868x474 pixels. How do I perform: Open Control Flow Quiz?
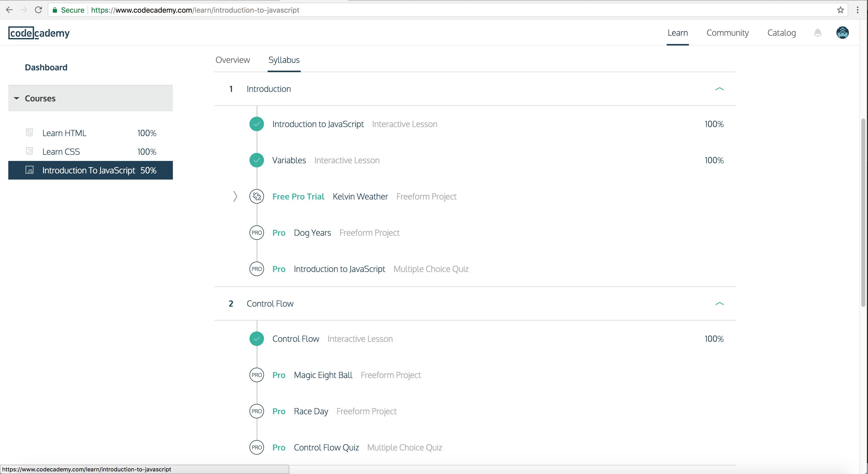pyautogui.click(x=326, y=447)
